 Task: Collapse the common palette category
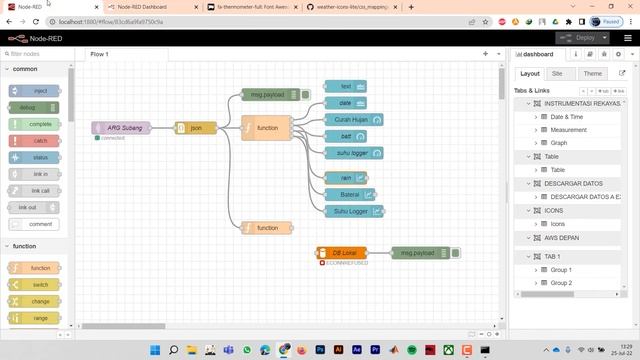tap(35, 69)
